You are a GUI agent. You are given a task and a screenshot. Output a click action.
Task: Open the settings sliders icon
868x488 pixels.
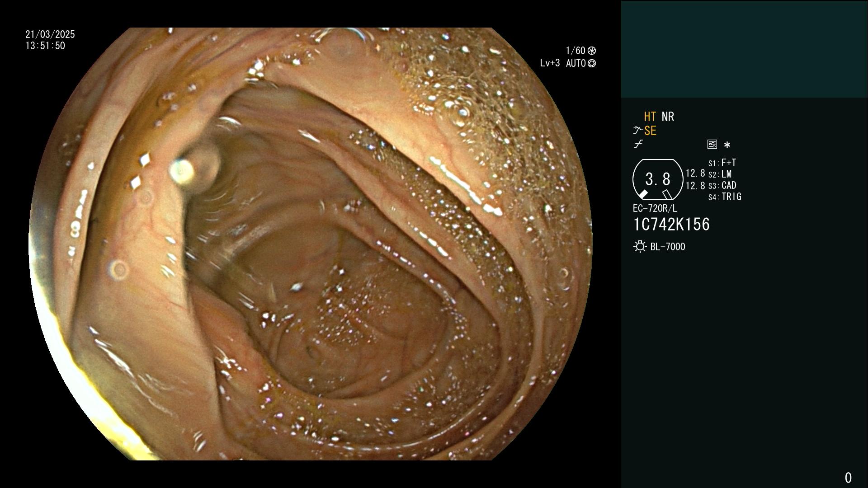click(712, 144)
